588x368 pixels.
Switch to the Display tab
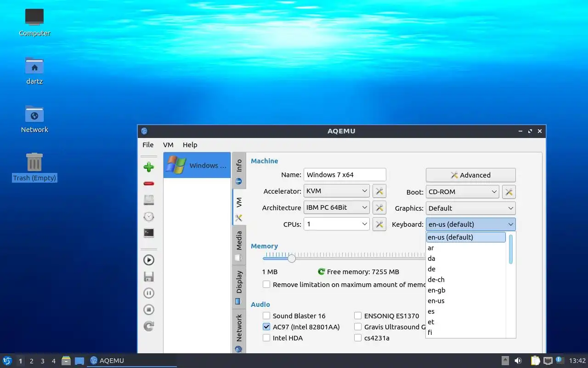point(239,287)
